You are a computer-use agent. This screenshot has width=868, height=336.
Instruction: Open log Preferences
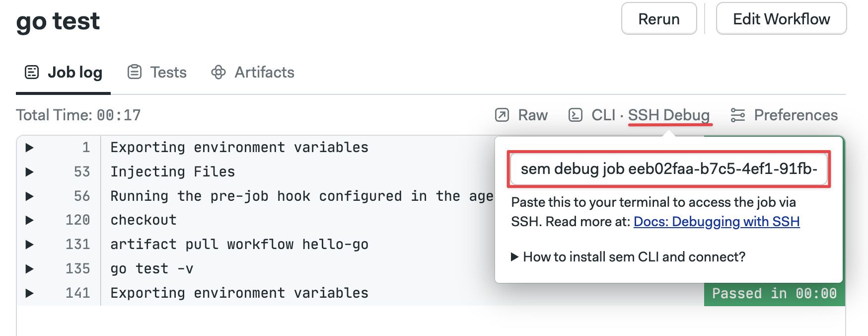coord(784,115)
